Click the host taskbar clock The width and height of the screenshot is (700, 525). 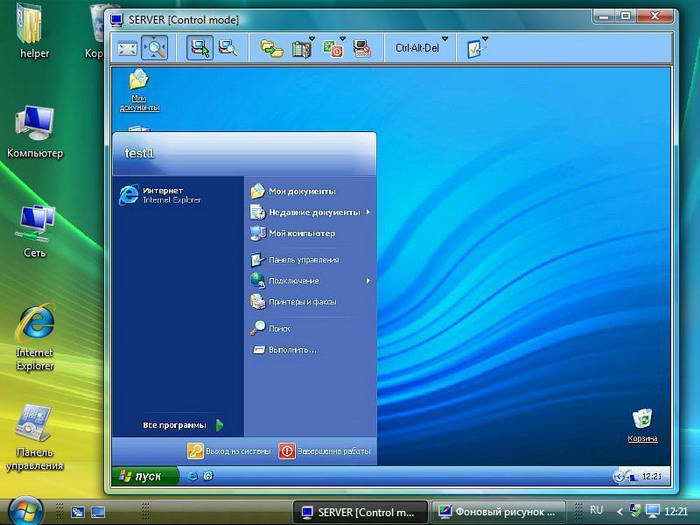[x=676, y=511]
